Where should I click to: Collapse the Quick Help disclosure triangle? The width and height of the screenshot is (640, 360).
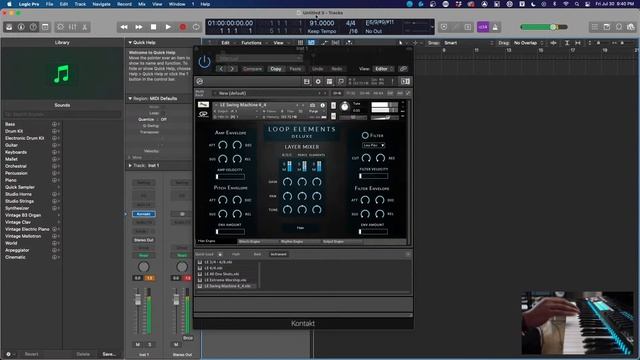(x=130, y=42)
